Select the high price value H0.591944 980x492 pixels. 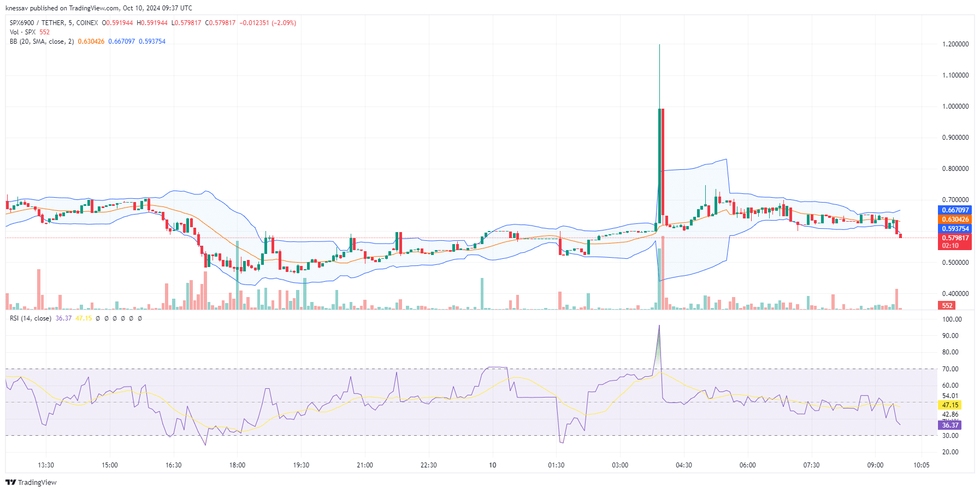152,23
